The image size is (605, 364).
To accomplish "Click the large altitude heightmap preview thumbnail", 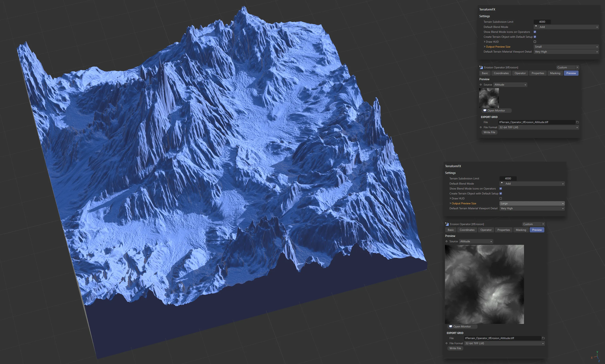I will (x=484, y=284).
